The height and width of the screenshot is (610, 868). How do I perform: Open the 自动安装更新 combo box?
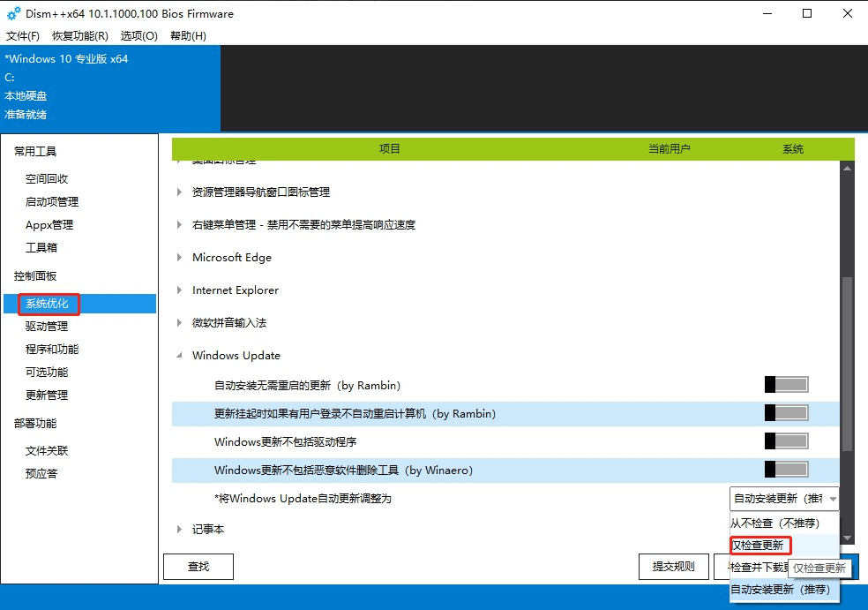pos(784,499)
